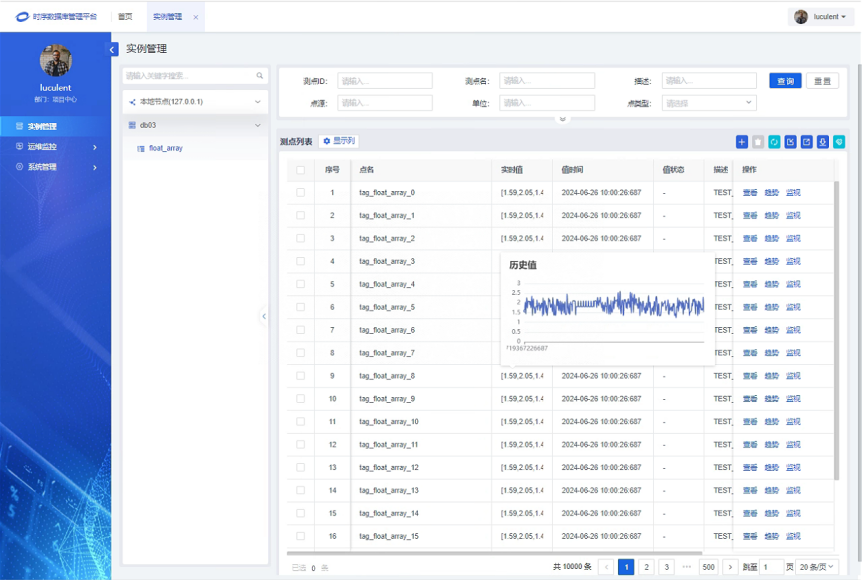This screenshot has height=580, width=862.
Task: Collapse the left sidebar with arrow icon
Action: pos(113,49)
